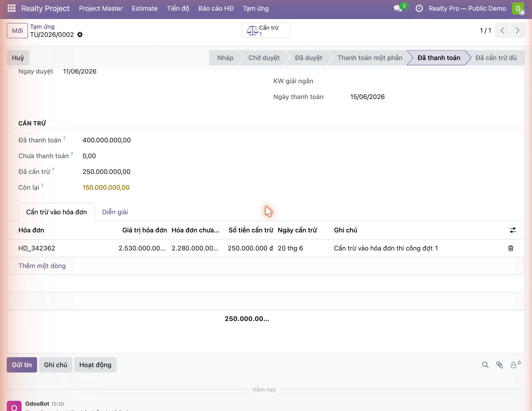The width and height of the screenshot is (532, 411).
Task: Open the Cấn trừ balance scale button
Action: click(265, 30)
